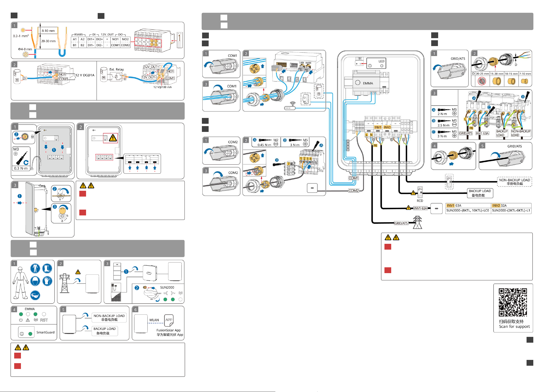Click the EMMA label on the module inside the cabinet
554x392 pixels.
point(368,83)
